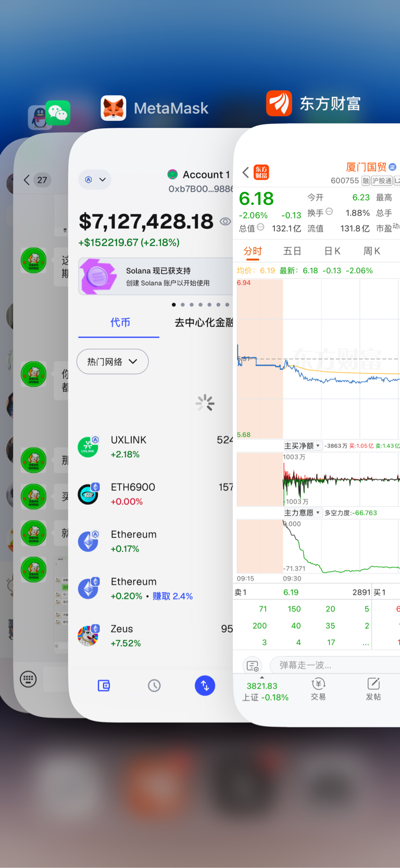
Task: Tap MetaMask Account 1 name
Action: tap(206, 175)
